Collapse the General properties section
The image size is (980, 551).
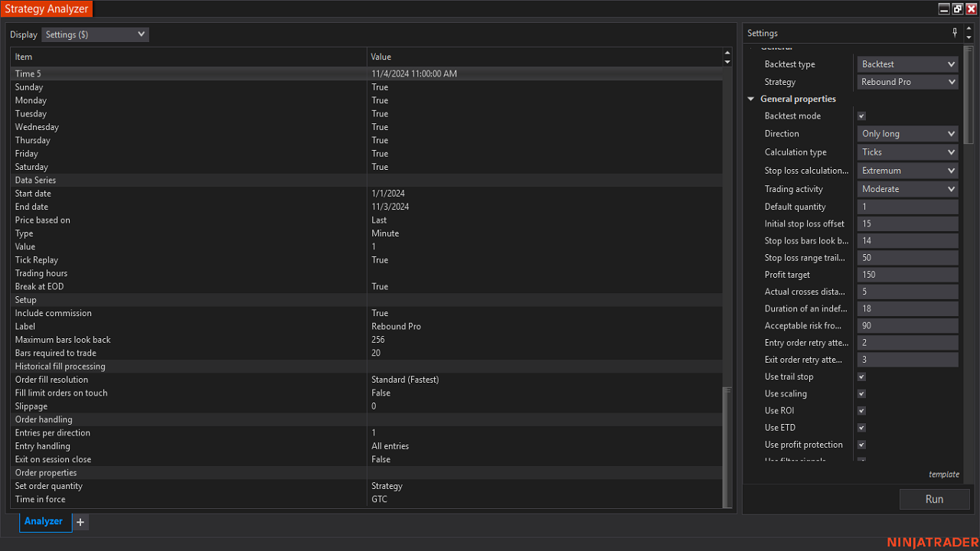click(751, 99)
